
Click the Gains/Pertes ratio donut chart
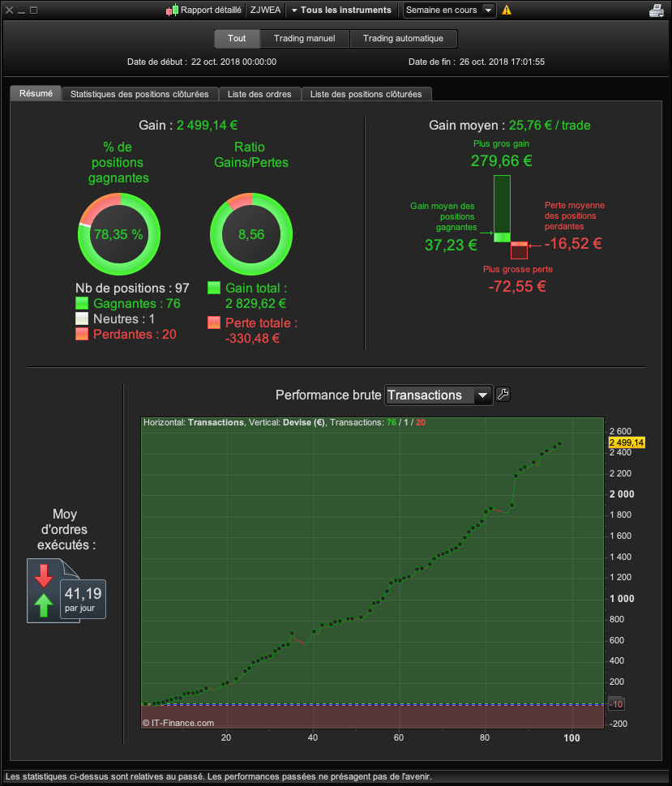(x=251, y=234)
